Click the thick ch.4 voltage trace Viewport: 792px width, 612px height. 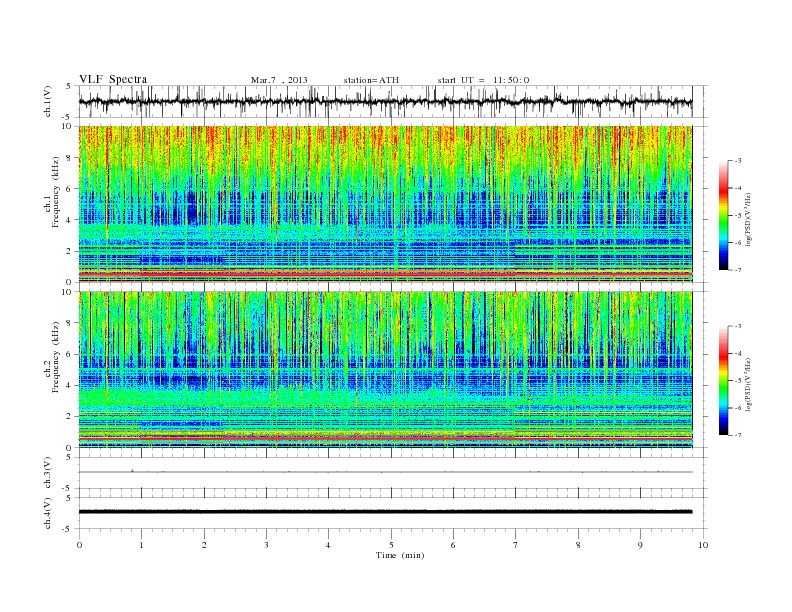[x=385, y=512]
